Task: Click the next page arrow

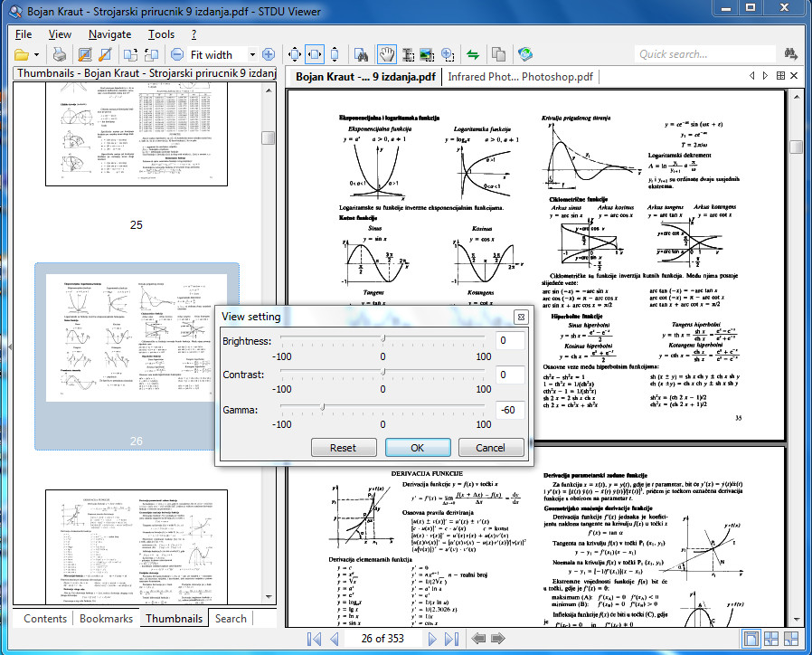Action: [432, 640]
